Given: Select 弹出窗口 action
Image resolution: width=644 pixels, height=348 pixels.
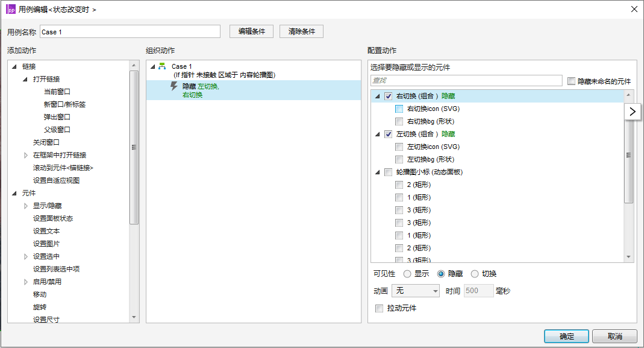Looking at the screenshot, I should click(57, 117).
